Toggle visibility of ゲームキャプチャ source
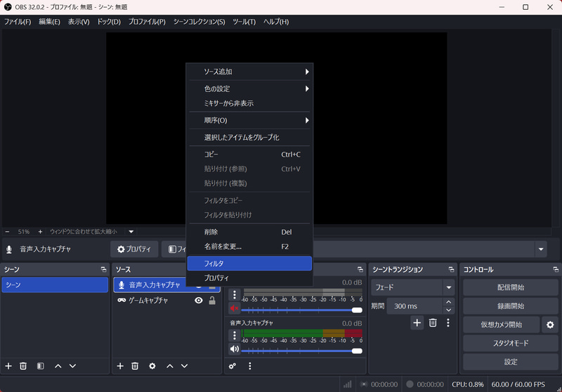Image resolution: width=562 pixels, height=392 pixels. tap(199, 300)
